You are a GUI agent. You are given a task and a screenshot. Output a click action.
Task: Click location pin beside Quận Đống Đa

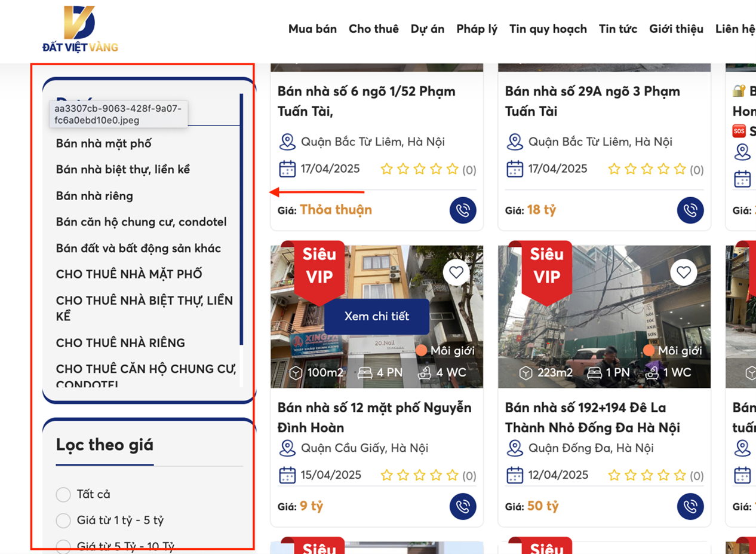click(x=515, y=448)
